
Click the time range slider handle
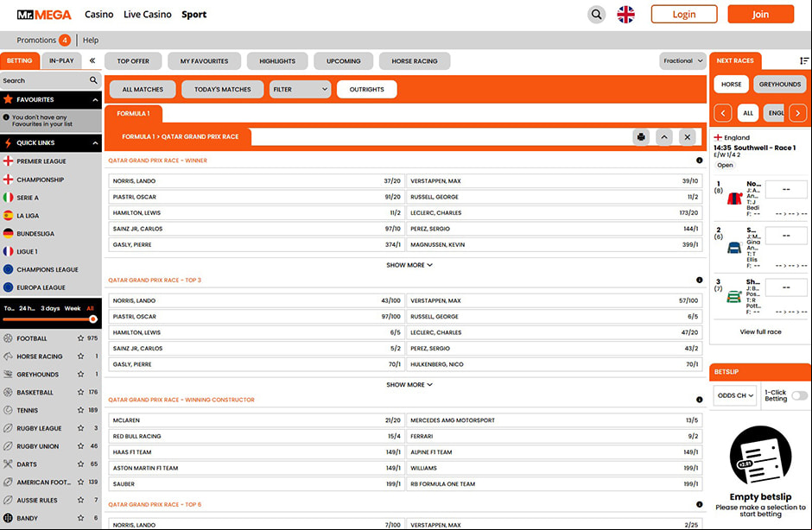(93, 319)
